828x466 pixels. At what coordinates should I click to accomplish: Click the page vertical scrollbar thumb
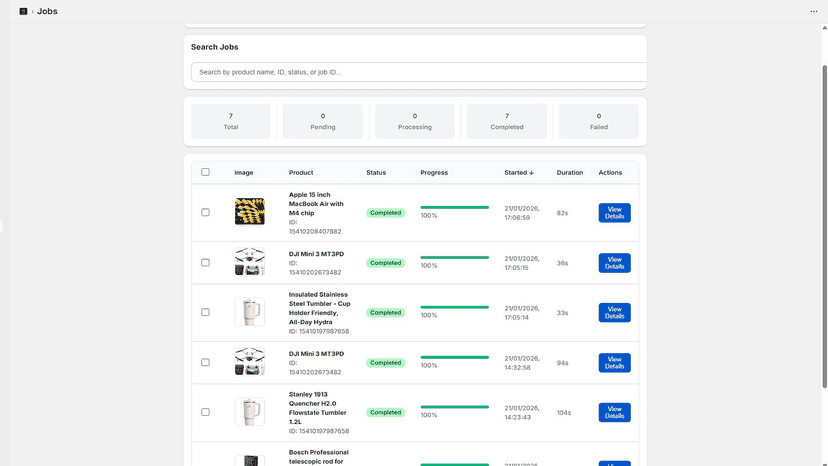click(x=824, y=227)
